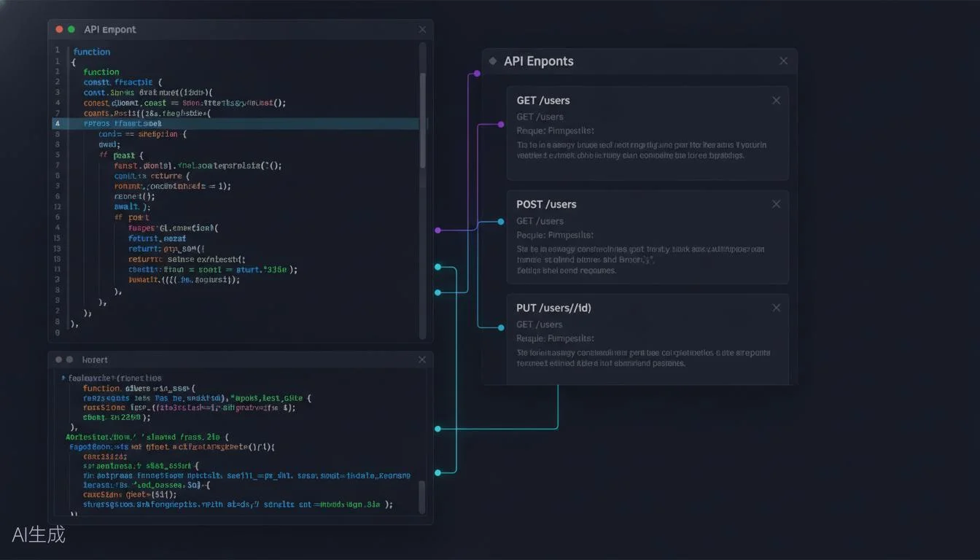Image resolution: width=980 pixels, height=560 pixels.
Task: Dismiss the GET /users endpoint card
Action: pos(776,101)
